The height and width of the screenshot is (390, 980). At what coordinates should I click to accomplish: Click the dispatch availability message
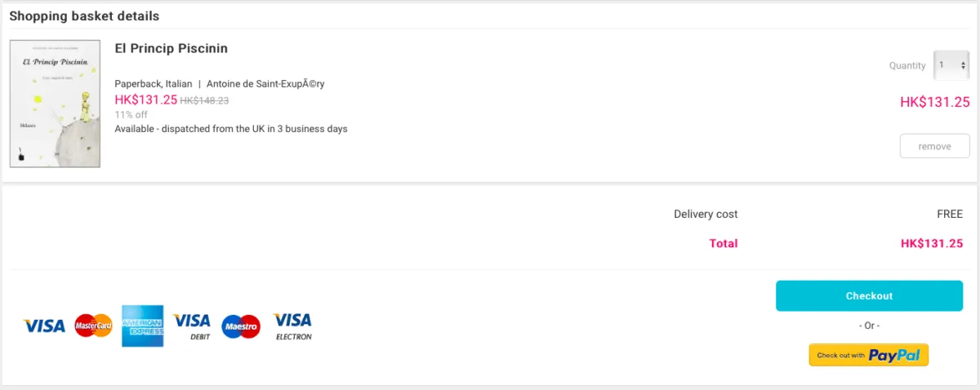pos(231,129)
